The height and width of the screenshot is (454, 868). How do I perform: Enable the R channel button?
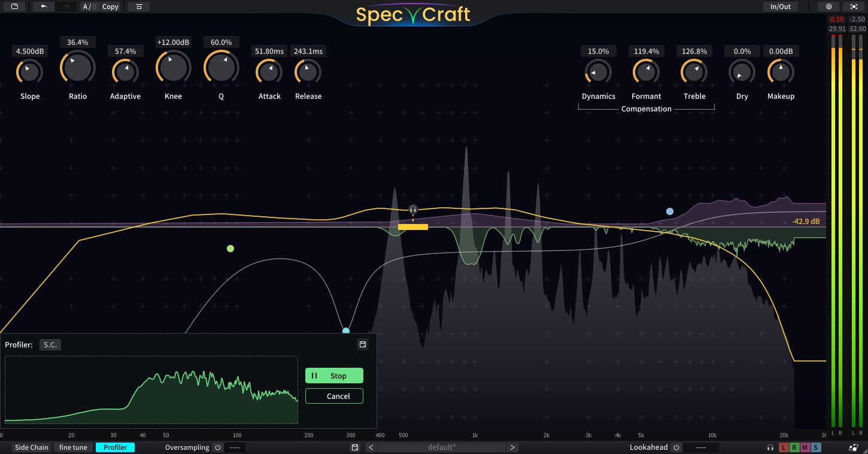tap(794, 447)
